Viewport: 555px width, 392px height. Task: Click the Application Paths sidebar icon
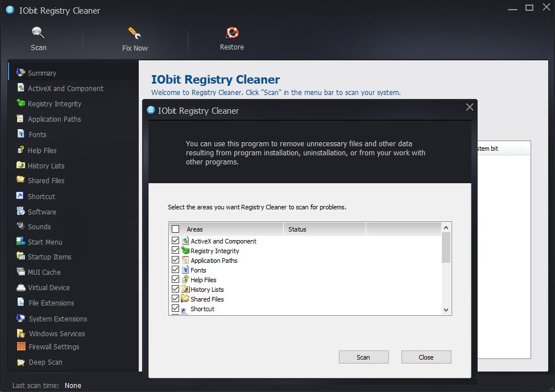[20, 119]
